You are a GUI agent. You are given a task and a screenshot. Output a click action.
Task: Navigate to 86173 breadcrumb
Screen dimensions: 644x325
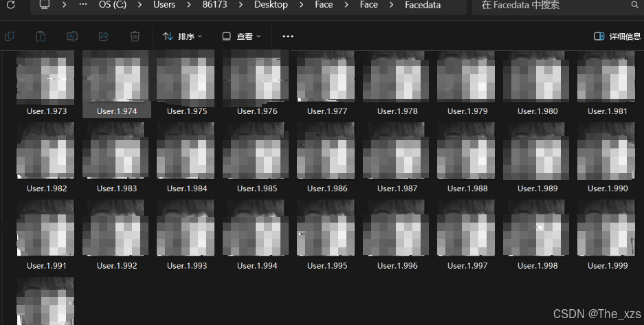point(215,5)
